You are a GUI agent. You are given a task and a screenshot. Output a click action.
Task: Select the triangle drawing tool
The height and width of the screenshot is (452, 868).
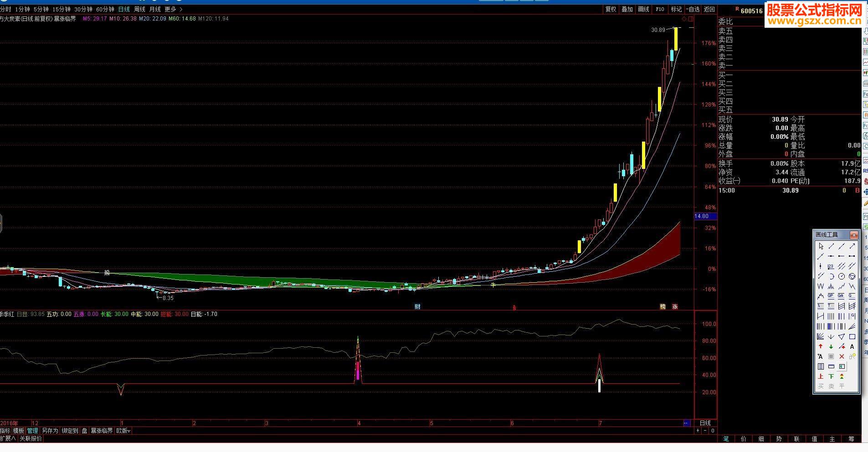[x=842, y=337]
